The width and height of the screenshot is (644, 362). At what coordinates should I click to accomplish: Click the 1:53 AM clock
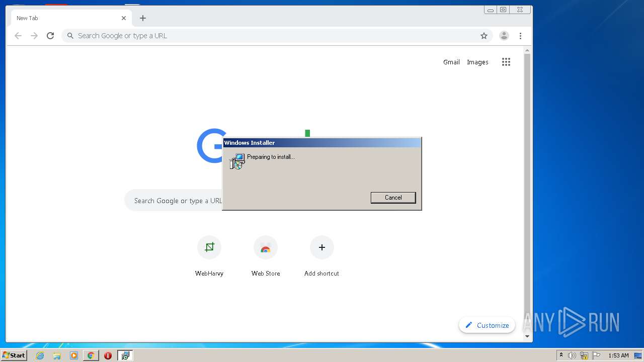click(x=618, y=355)
